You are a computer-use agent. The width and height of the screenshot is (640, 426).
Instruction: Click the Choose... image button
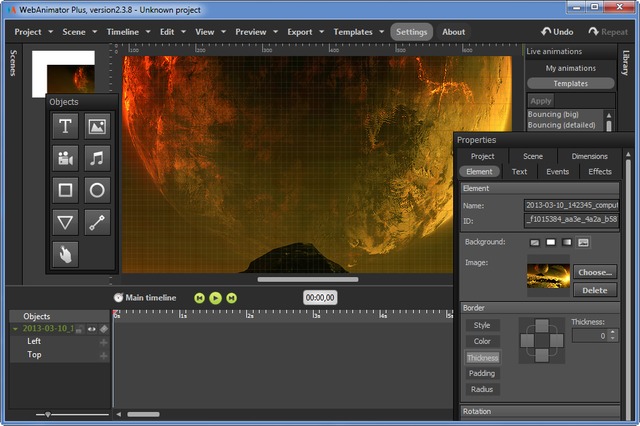594,272
